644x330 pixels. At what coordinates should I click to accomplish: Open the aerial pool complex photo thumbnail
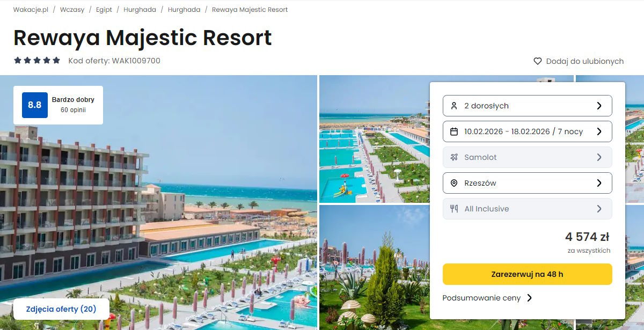click(375, 139)
